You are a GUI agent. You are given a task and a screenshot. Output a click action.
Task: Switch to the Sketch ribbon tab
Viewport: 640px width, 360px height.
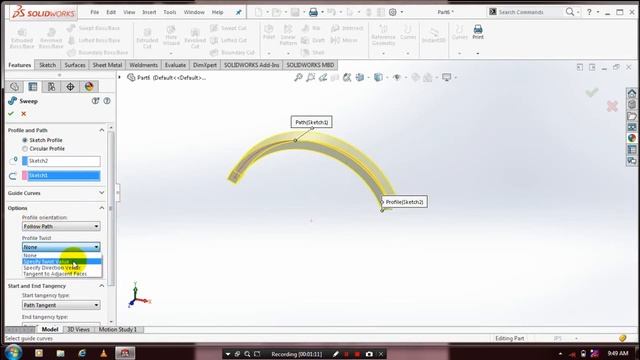point(47,65)
